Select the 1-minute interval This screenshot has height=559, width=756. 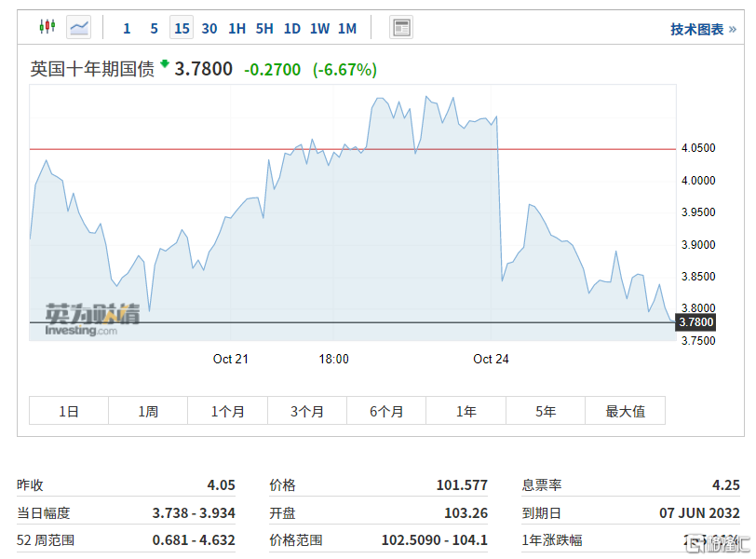128,29
